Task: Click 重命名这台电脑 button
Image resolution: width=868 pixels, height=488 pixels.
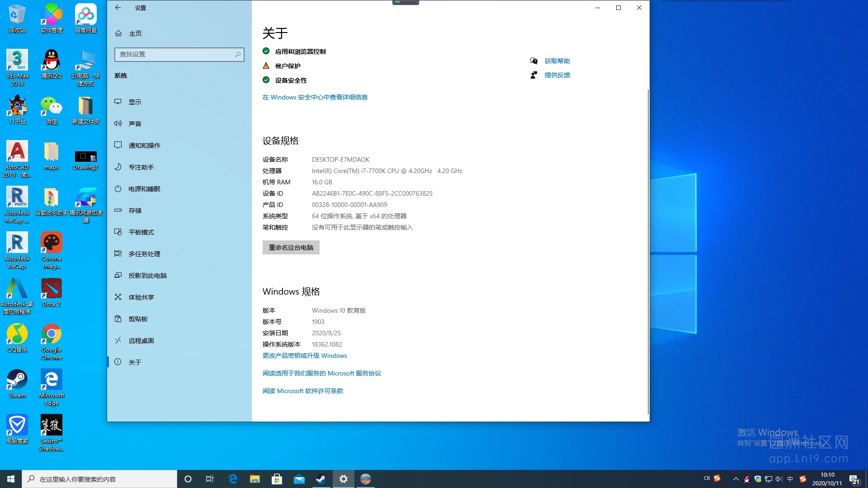Action: [291, 248]
